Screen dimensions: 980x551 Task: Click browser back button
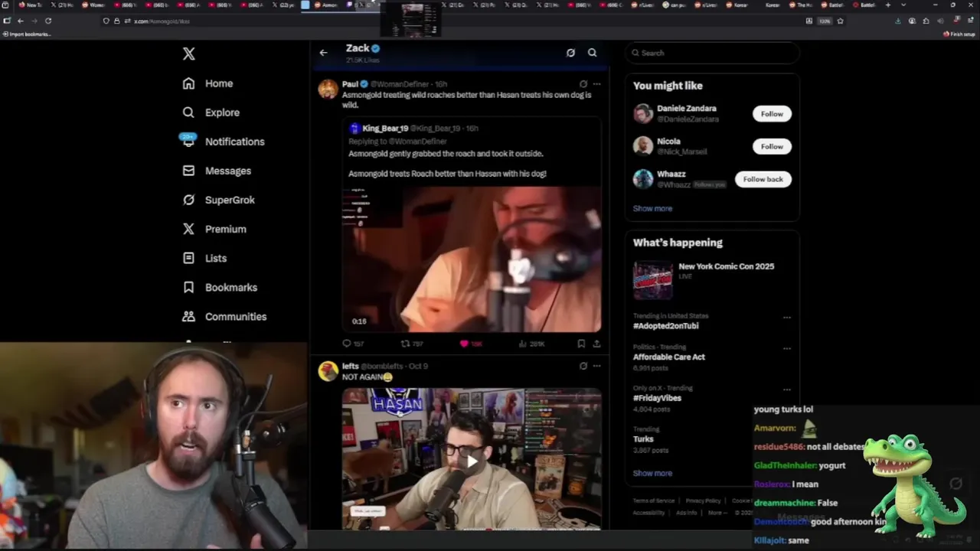(20, 21)
